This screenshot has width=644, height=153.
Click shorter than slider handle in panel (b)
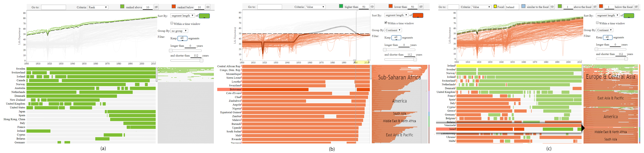415,59
